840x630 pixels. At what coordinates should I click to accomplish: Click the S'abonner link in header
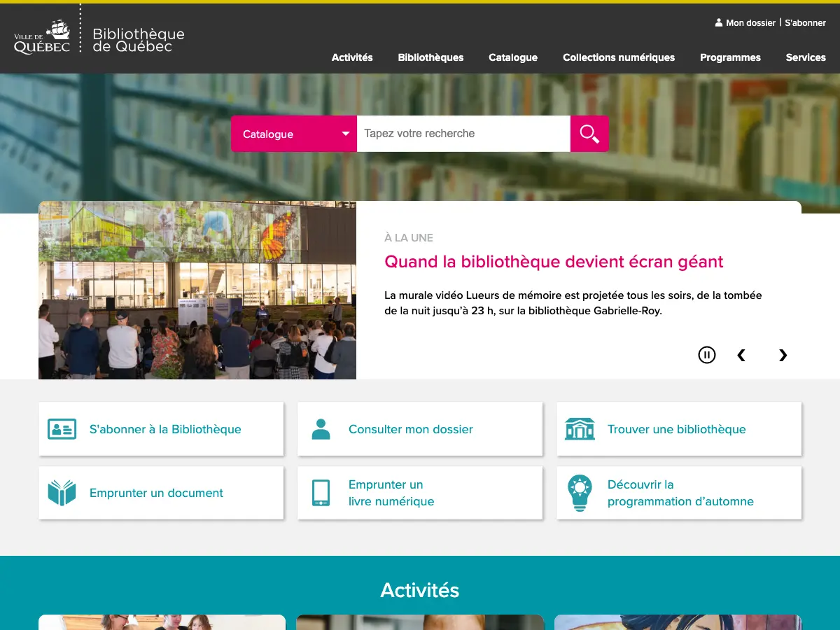click(x=805, y=22)
